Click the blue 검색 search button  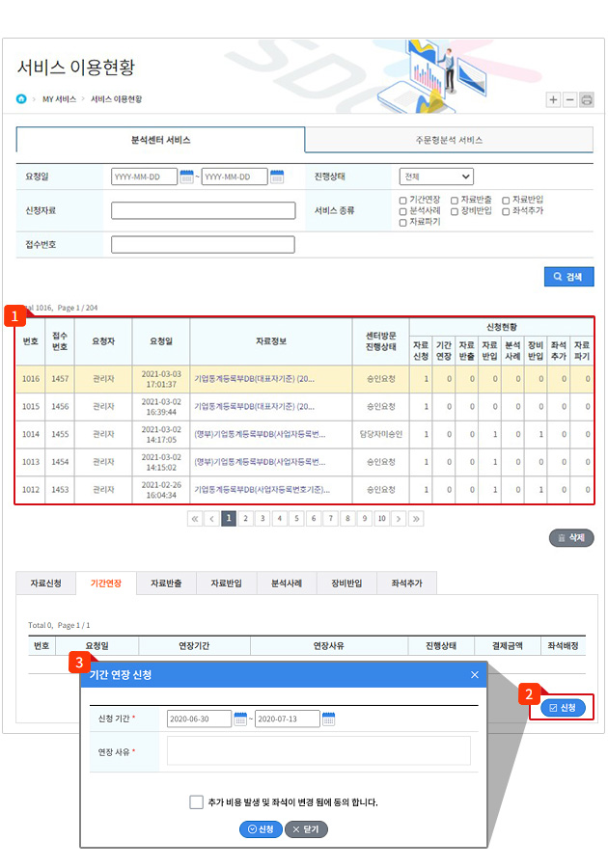[x=568, y=277]
